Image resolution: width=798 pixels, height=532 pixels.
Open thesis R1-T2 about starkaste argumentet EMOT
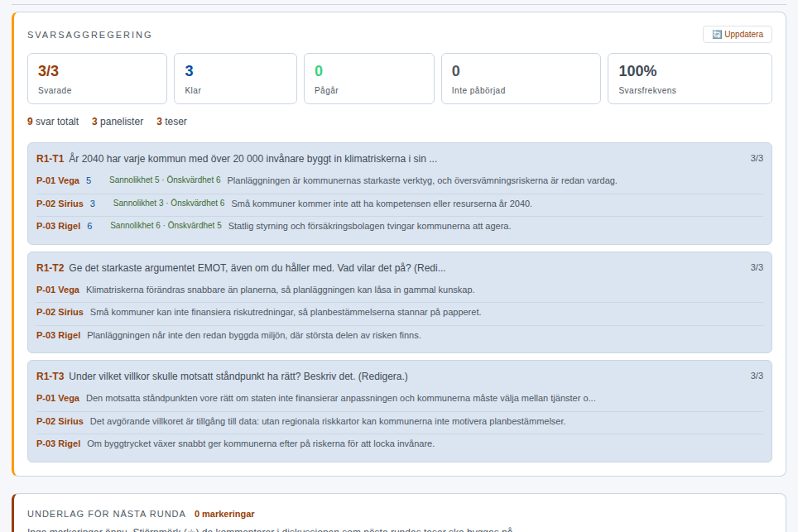pos(241,268)
